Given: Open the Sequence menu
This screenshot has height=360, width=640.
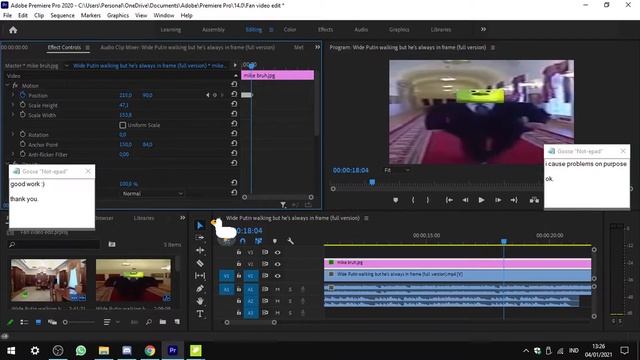Looking at the screenshot, I should (x=62, y=15).
